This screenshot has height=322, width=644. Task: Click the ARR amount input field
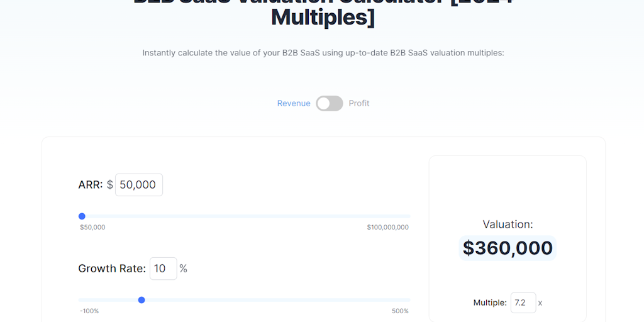click(139, 185)
